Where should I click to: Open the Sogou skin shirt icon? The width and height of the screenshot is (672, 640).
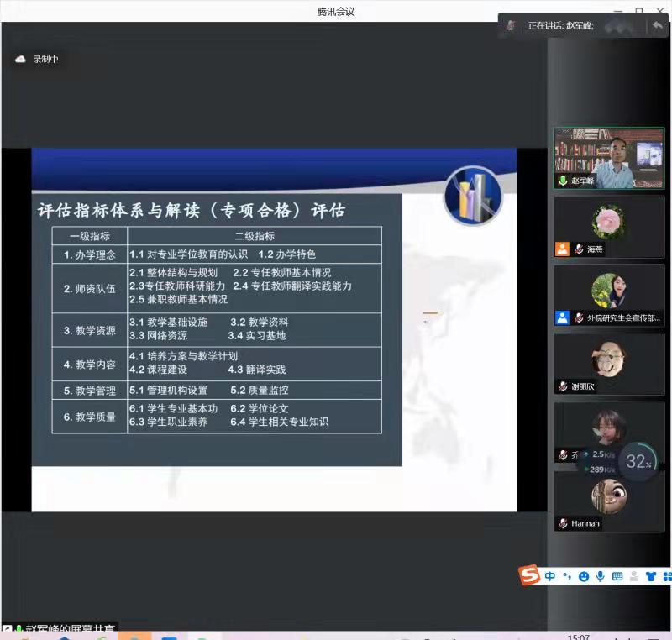click(x=650, y=576)
